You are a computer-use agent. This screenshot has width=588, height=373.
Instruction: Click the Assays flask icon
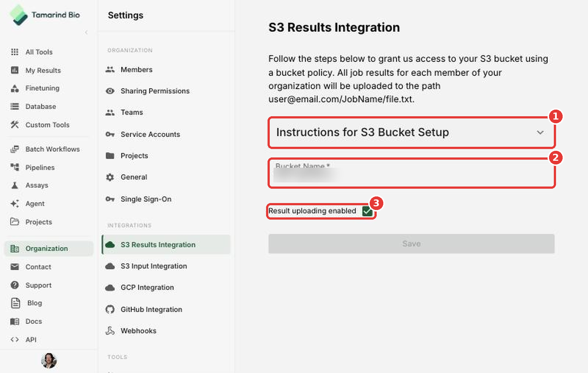click(x=15, y=185)
